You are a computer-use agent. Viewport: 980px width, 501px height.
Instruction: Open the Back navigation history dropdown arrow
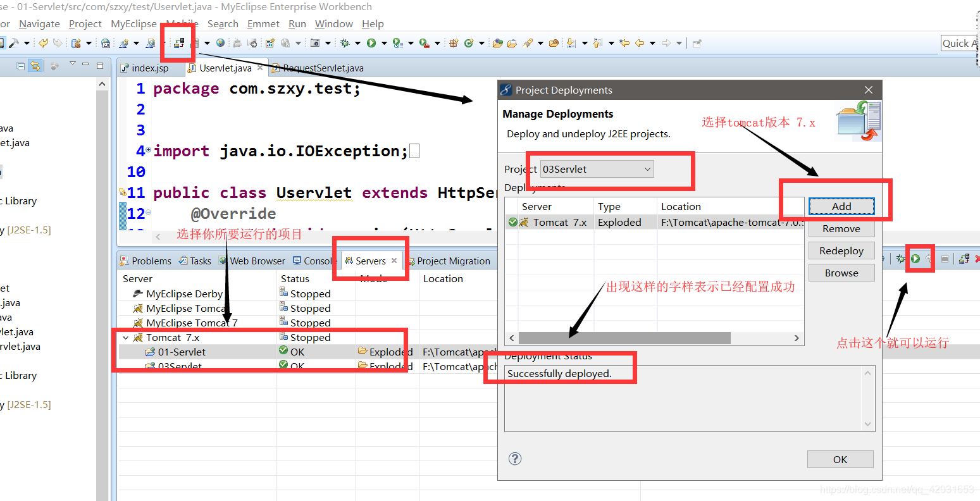click(x=652, y=43)
